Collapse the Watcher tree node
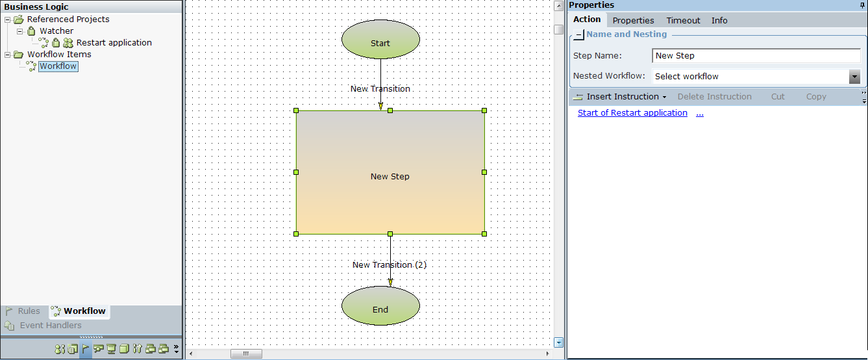This screenshot has height=360, width=868. [x=19, y=31]
